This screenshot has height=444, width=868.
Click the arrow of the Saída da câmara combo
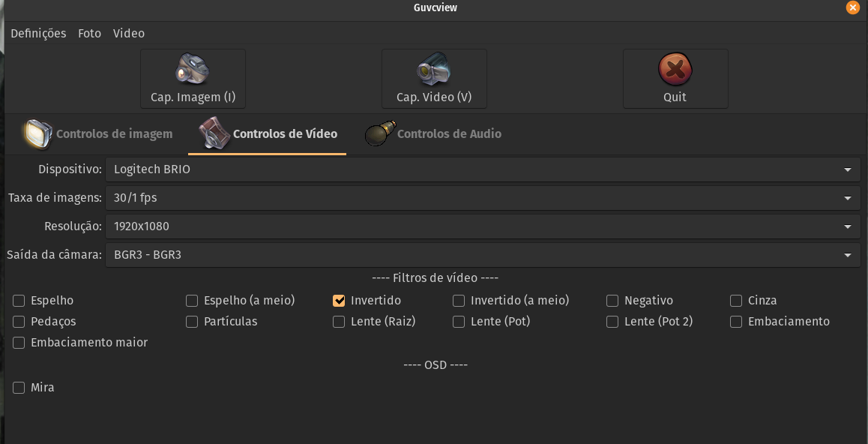[x=848, y=255]
